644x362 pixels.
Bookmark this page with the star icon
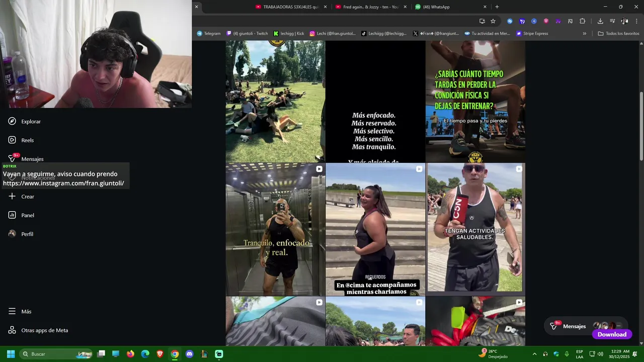pos(493,21)
